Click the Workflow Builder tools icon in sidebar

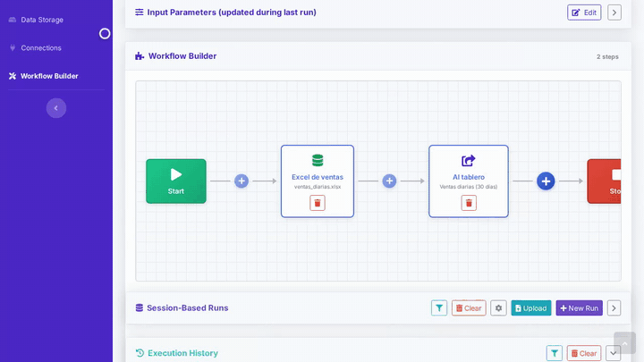(x=13, y=76)
